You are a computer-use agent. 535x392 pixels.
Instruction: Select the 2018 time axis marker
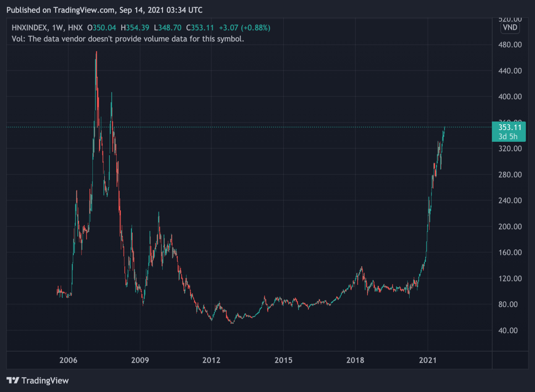pyautogui.click(x=355, y=360)
